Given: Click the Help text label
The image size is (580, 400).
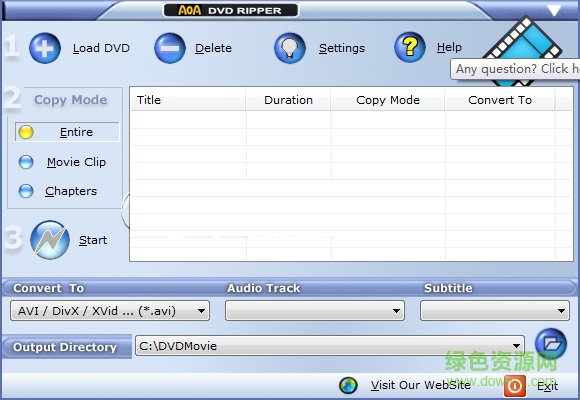Looking at the screenshot, I should tap(449, 47).
